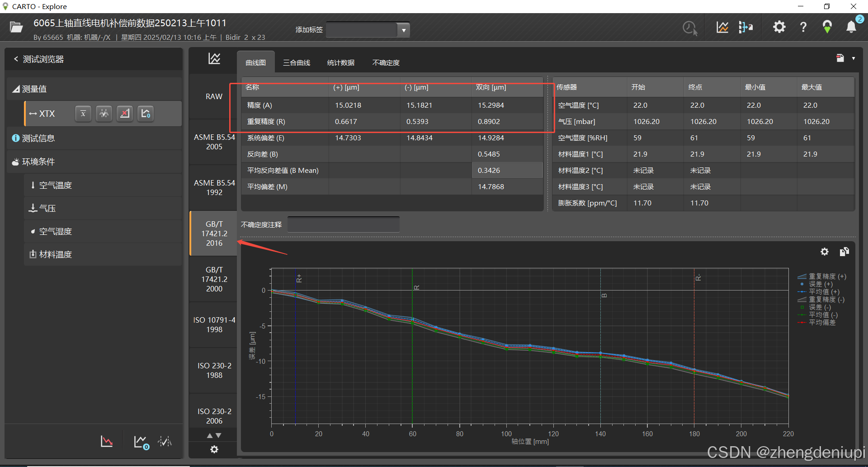Select the XTX measurement row
The width and height of the screenshot is (868, 467).
coord(103,114)
